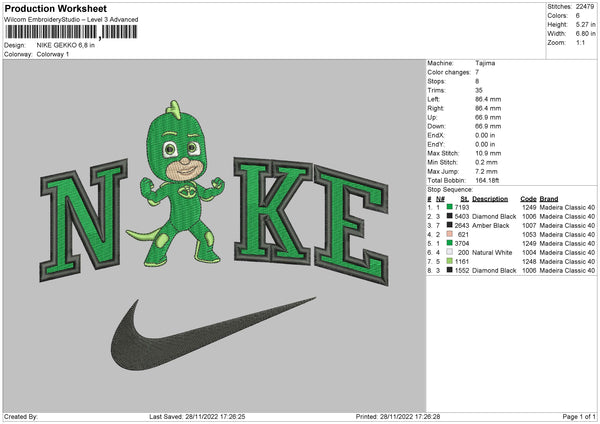Click the Right value '86.4 mm'
The width and height of the screenshot is (600, 424).
pos(488,108)
